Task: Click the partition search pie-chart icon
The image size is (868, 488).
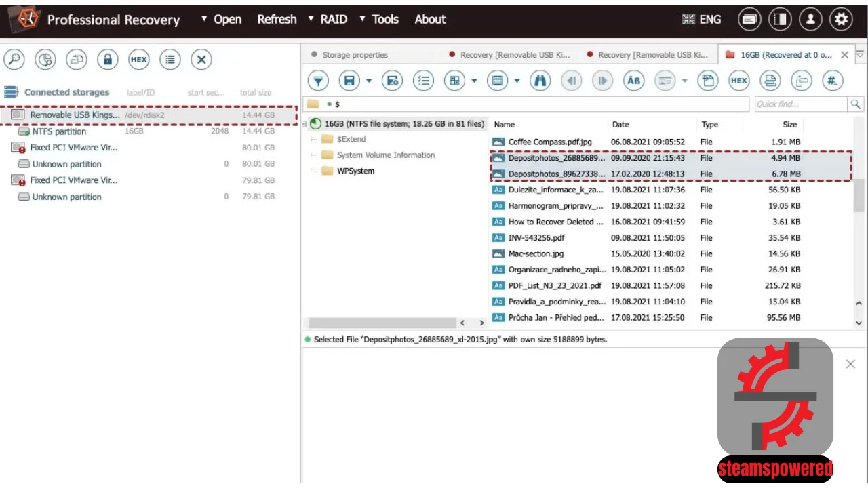Action: [x=45, y=60]
